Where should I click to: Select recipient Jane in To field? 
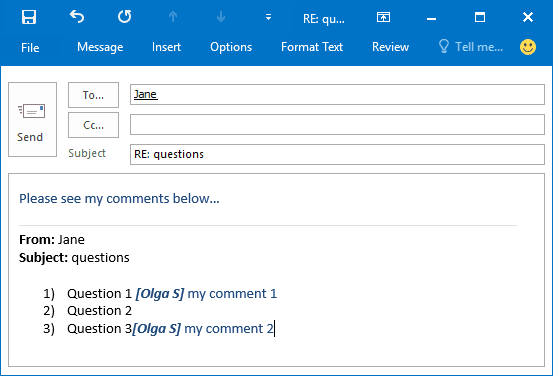[145, 94]
